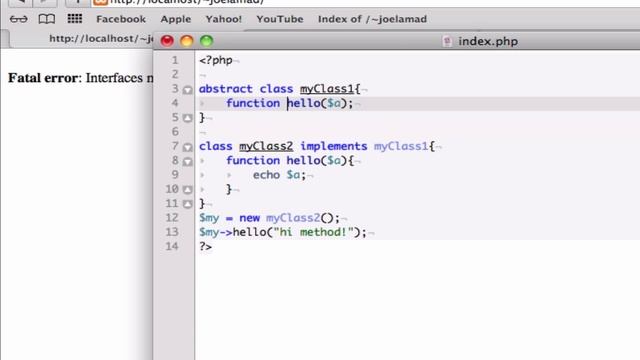Click 'function hello($a);' on line 4
The width and height of the screenshot is (640, 360).
coord(289,103)
